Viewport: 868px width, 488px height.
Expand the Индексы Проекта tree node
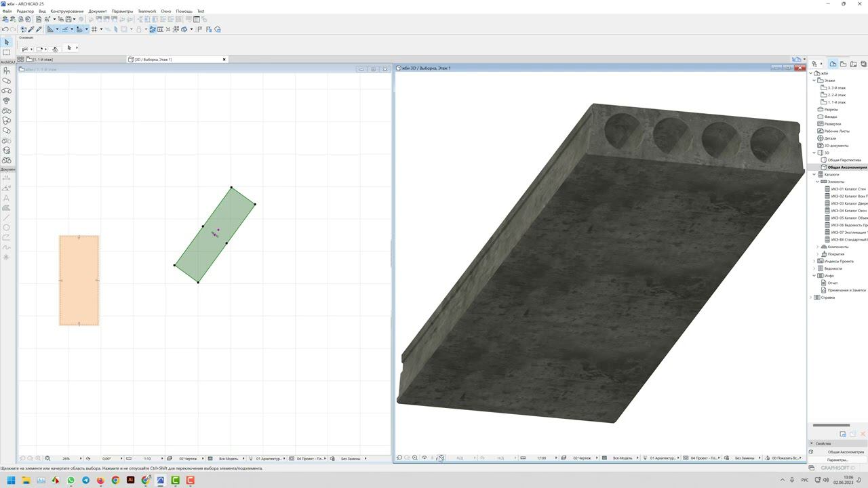tap(814, 261)
